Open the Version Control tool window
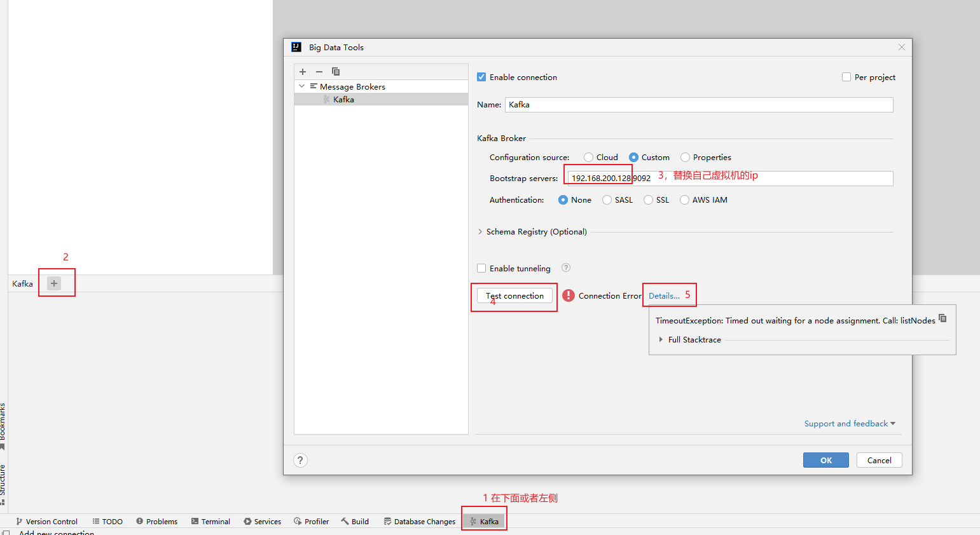 [x=46, y=521]
